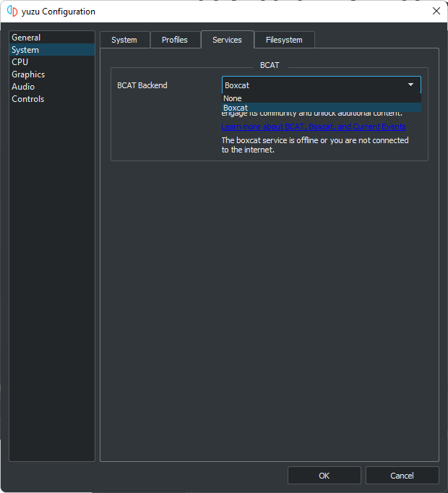Image resolution: width=448 pixels, height=493 pixels.
Task: Click the boxcat service offline message
Action: pyautogui.click(x=315, y=145)
